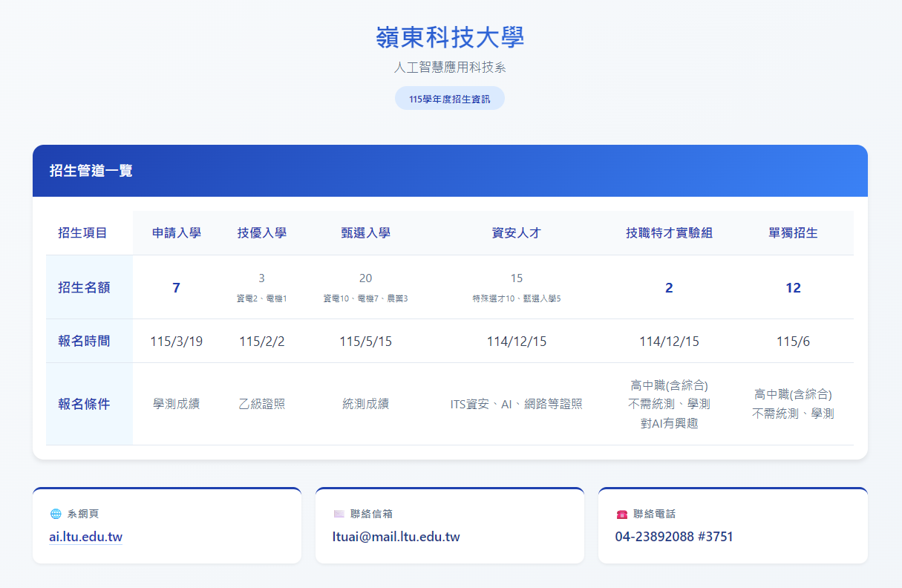Select the 申請入學 column header
902x588 pixels.
point(175,232)
